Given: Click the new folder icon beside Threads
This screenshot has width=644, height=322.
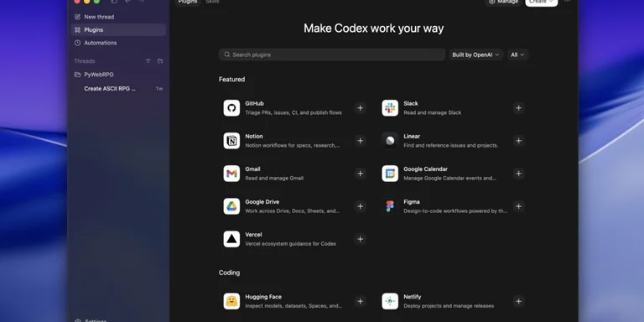Looking at the screenshot, I should point(160,61).
